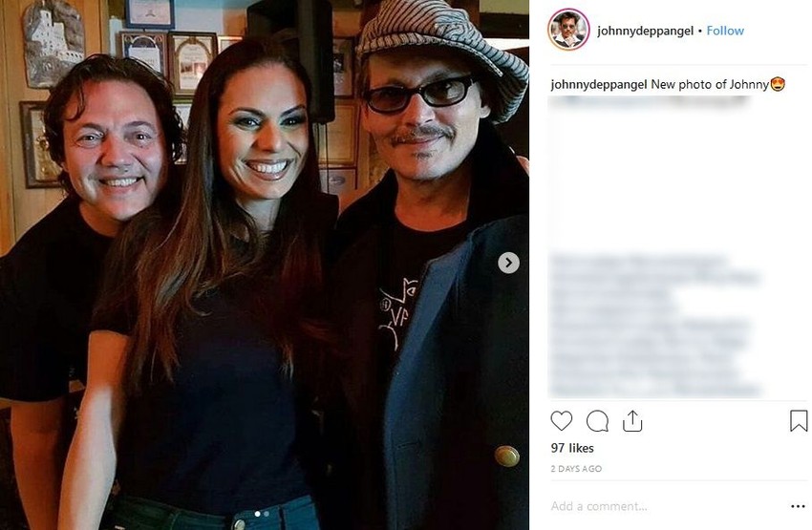Click the gold jacket button in the photo

point(506,456)
